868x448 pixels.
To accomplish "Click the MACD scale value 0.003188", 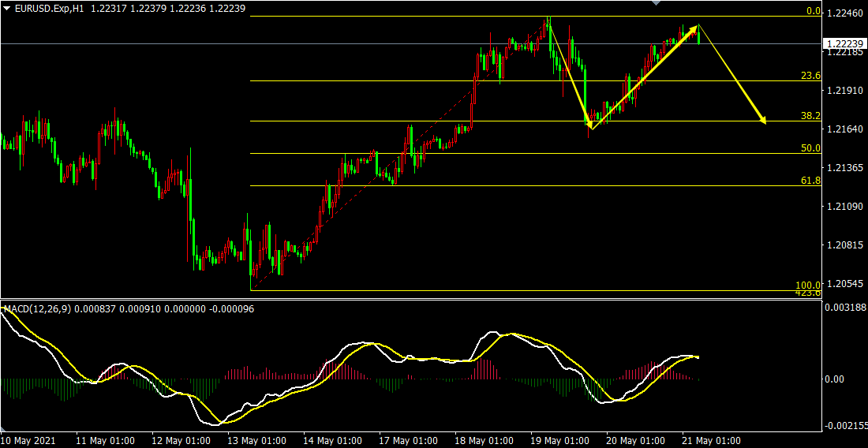I will coord(845,307).
